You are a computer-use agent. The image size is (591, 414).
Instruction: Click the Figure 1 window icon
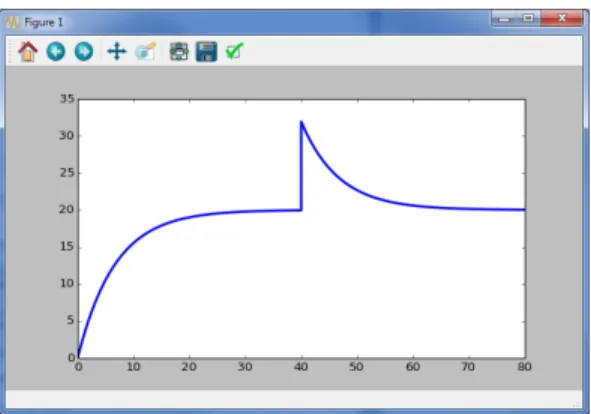point(12,22)
